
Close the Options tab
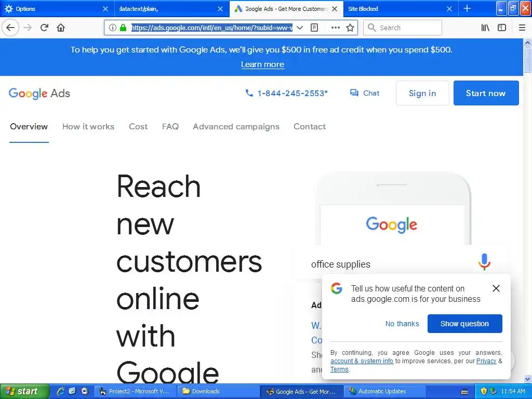coord(105,9)
